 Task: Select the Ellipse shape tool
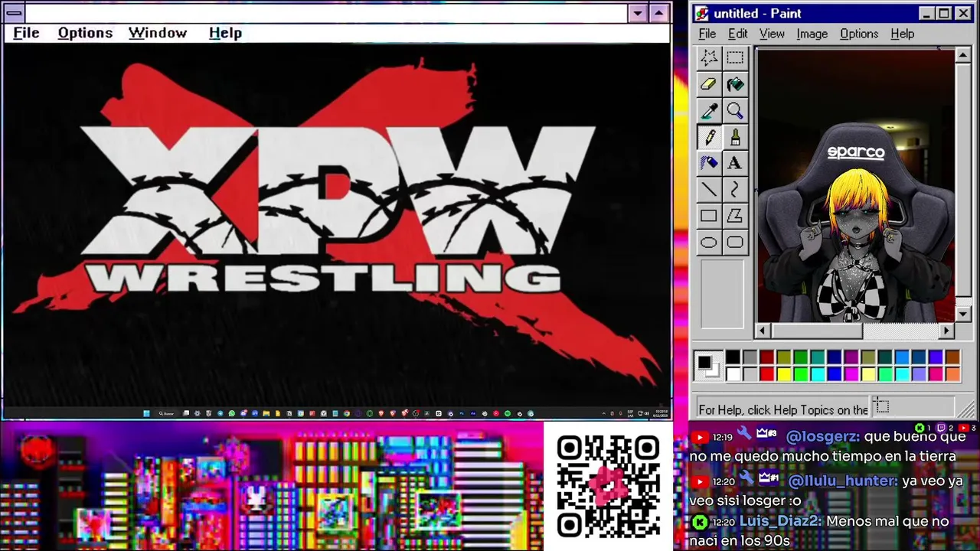tap(709, 243)
